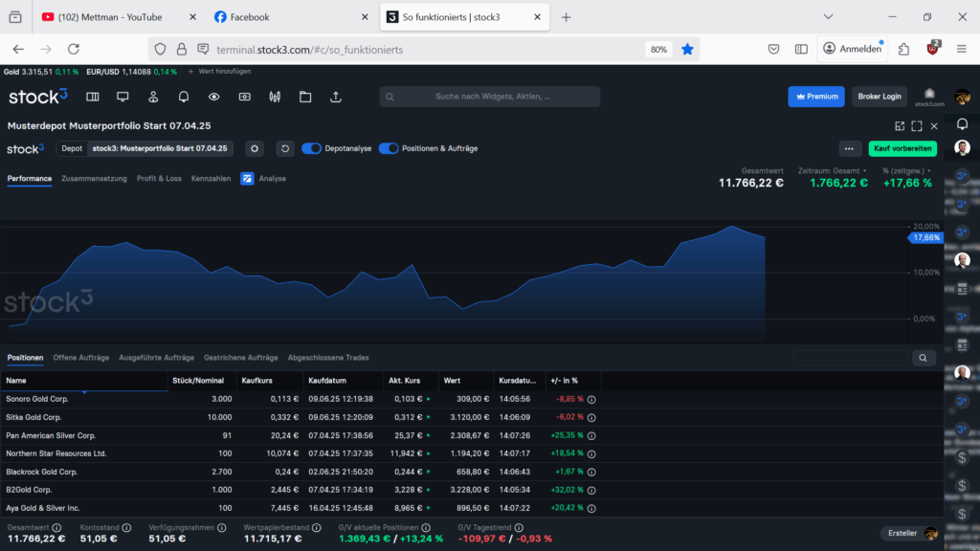The width and height of the screenshot is (980, 551).
Task: Open depot settings gear icon
Action: [x=255, y=148]
